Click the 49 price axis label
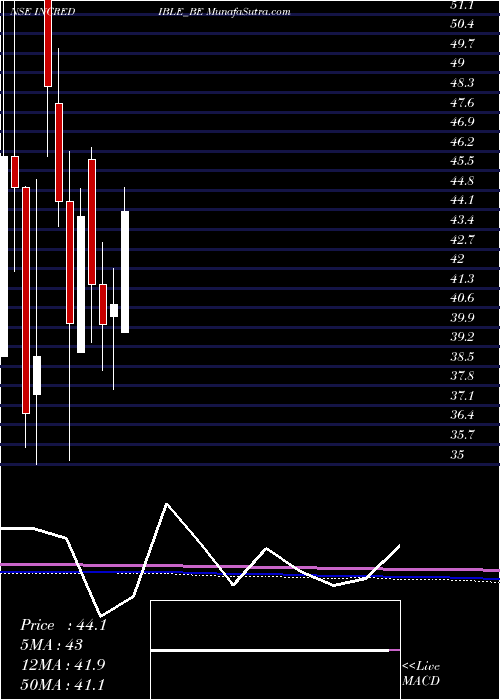 [x=458, y=63]
